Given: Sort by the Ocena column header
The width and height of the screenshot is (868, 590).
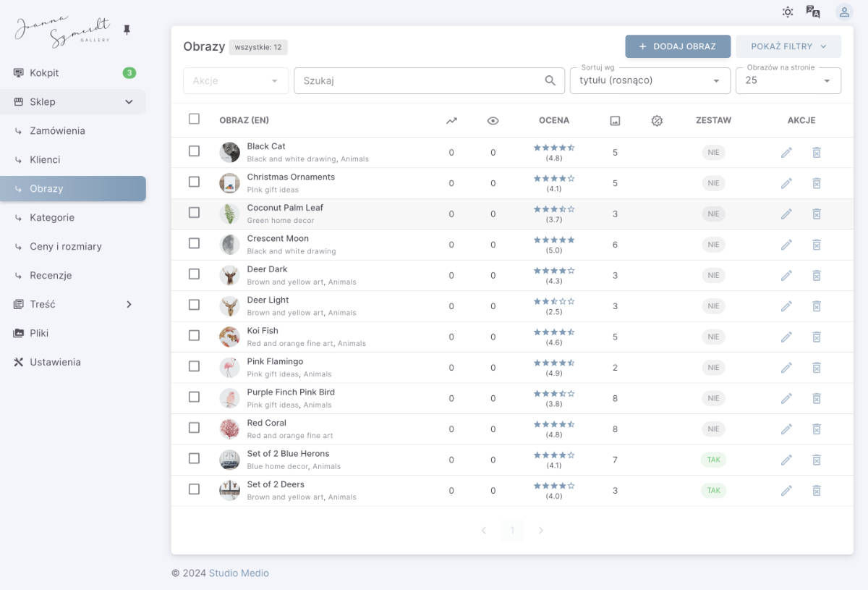Looking at the screenshot, I should 554,120.
